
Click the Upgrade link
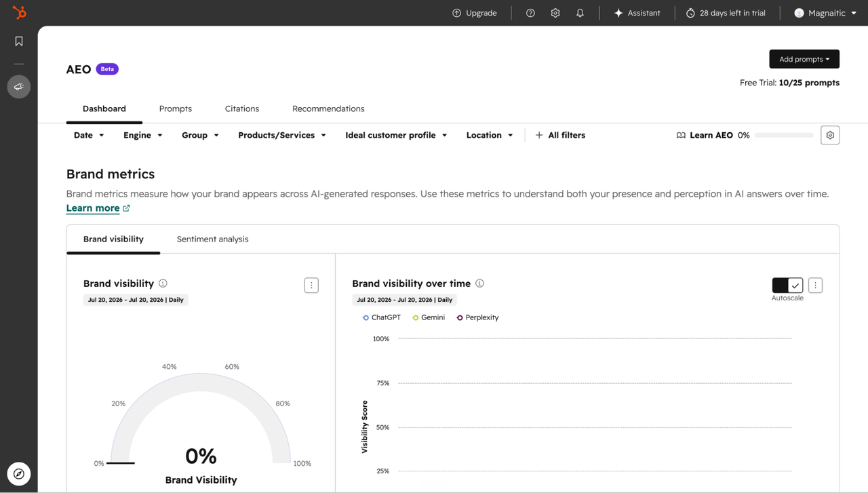click(x=475, y=13)
